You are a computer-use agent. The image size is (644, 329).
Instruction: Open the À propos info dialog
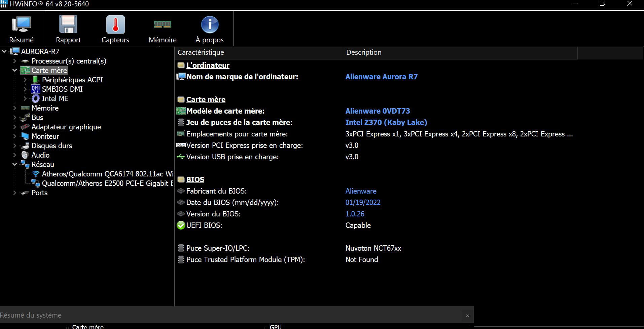tap(210, 29)
